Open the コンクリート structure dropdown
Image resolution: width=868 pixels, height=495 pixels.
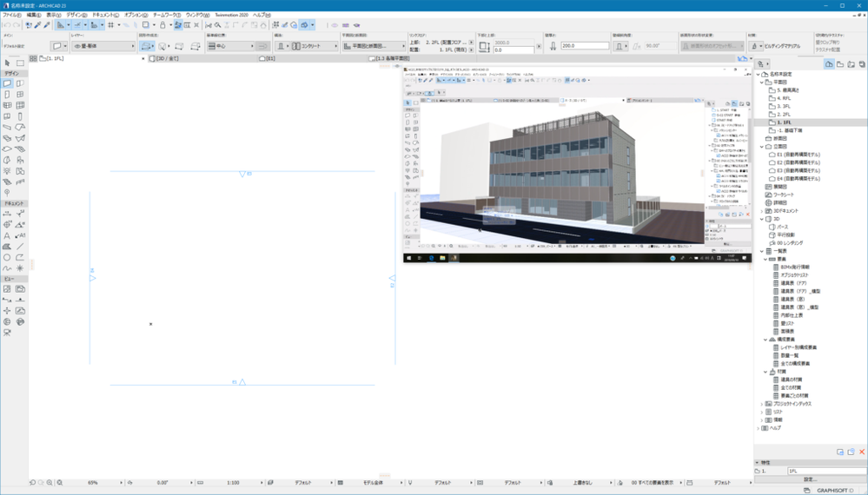[x=315, y=46]
